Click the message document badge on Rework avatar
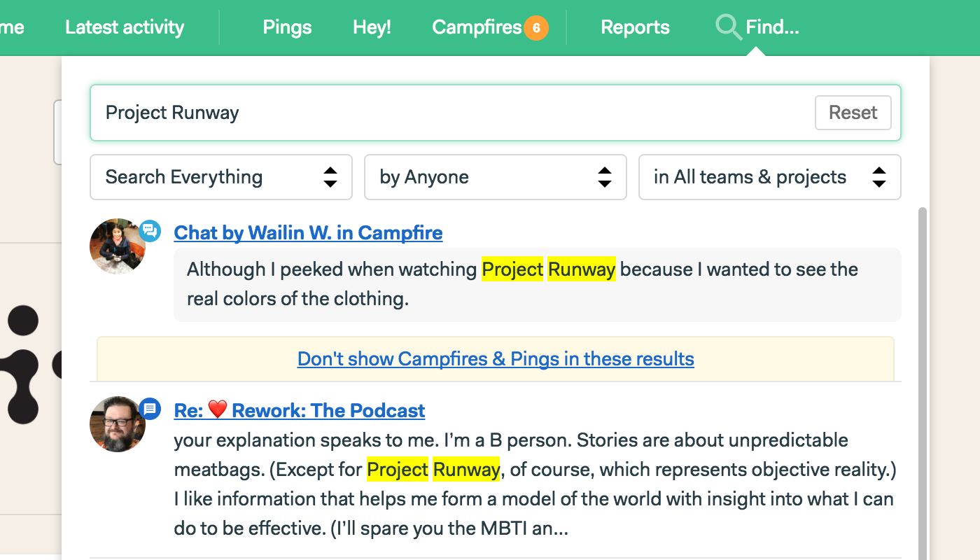This screenshot has height=560, width=980. [x=150, y=409]
